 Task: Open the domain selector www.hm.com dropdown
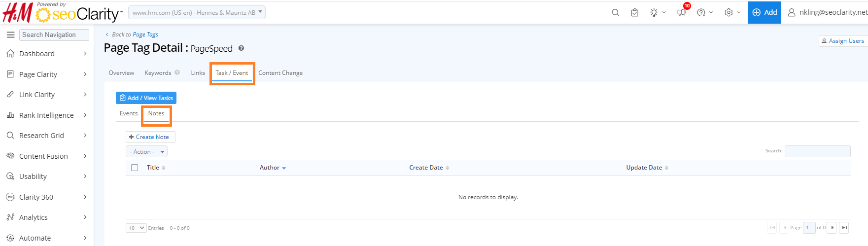click(x=197, y=12)
